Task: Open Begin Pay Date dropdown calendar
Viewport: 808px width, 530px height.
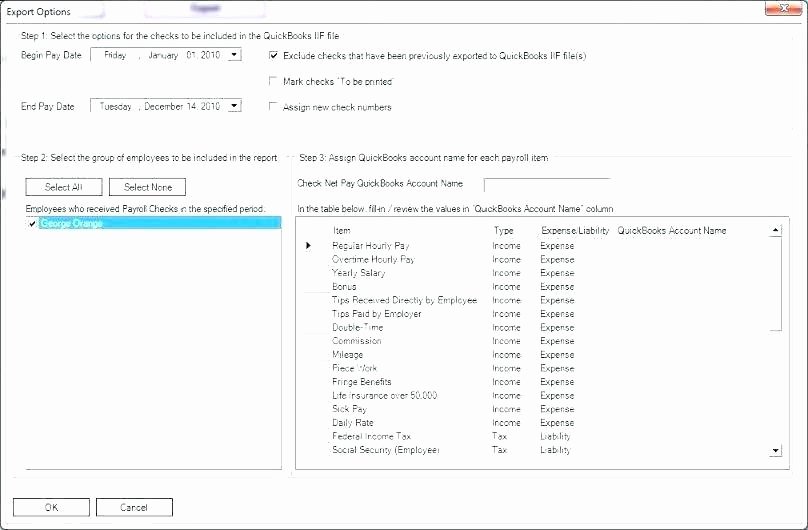Action: pos(234,55)
